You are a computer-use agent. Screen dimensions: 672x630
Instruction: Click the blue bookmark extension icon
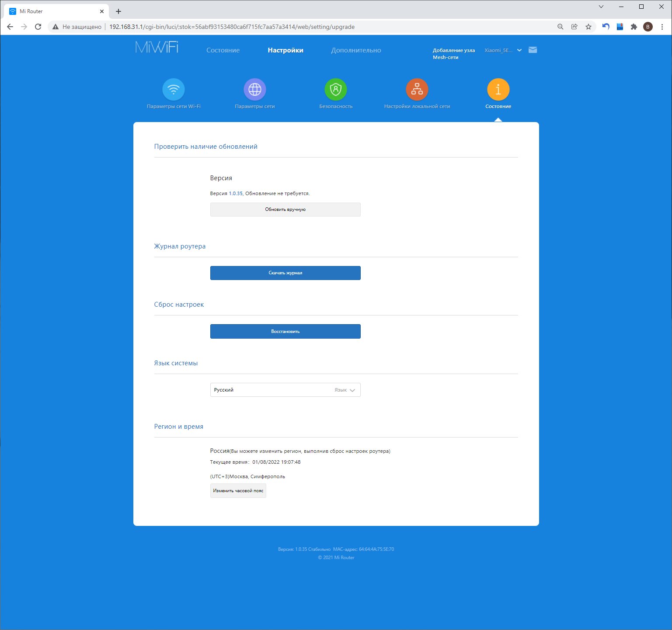pyautogui.click(x=620, y=27)
